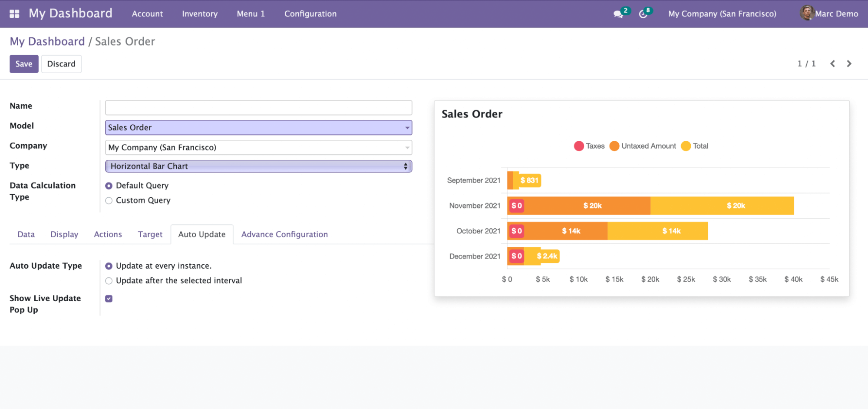Select the Auto Update tab
The height and width of the screenshot is (409, 868).
(x=202, y=234)
